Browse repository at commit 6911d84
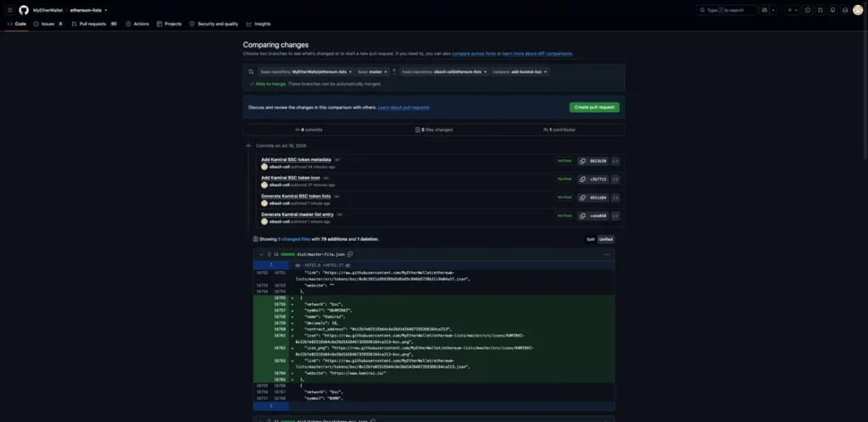Screen dimensions: 868x422 point(615,197)
